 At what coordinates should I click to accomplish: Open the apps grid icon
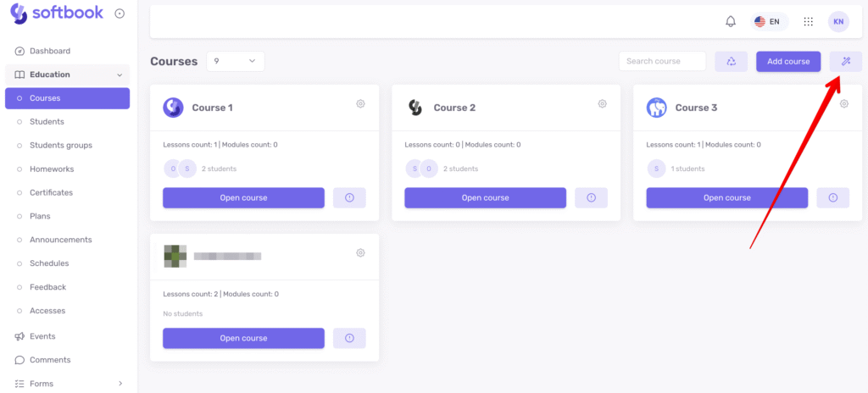808,21
